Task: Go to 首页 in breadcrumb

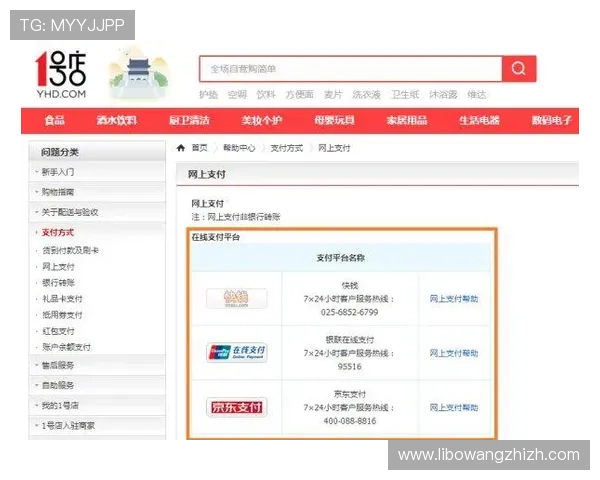Action: click(199, 148)
